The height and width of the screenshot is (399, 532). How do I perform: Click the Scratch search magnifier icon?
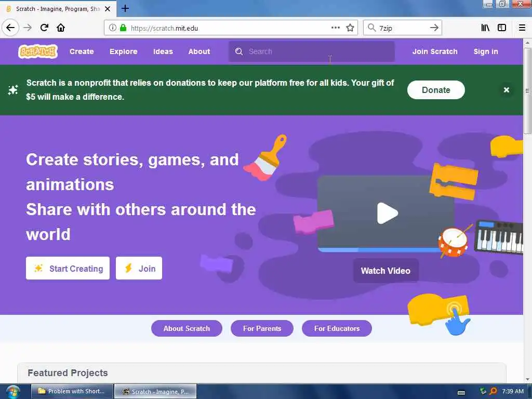click(x=239, y=51)
